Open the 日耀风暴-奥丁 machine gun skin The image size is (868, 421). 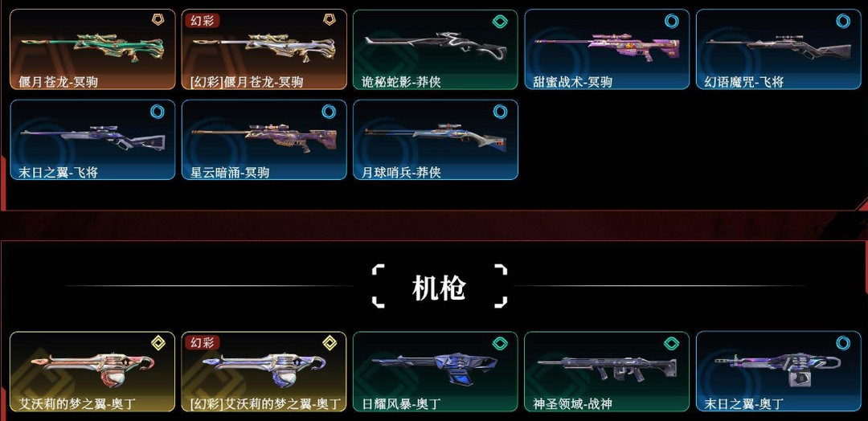tap(435, 371)
